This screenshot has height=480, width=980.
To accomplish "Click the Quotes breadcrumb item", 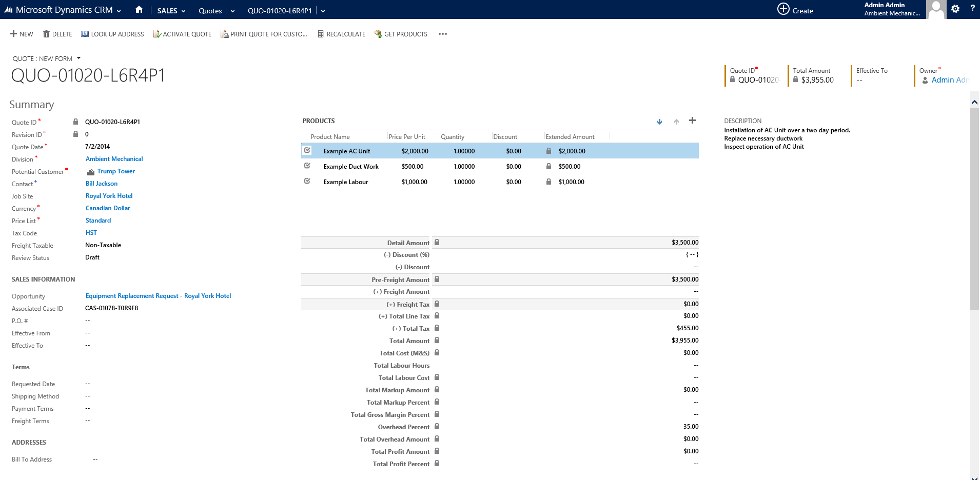I will [x=210, y=11].
